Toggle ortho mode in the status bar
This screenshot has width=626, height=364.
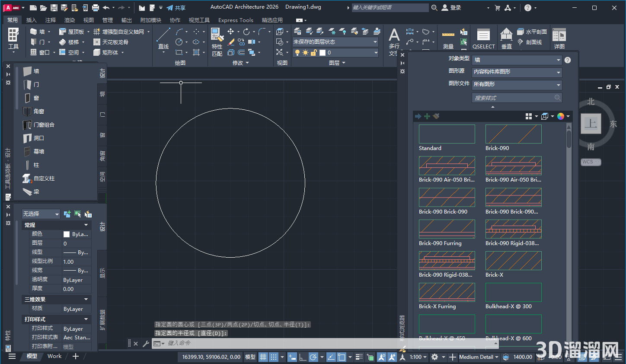(303, 357)
